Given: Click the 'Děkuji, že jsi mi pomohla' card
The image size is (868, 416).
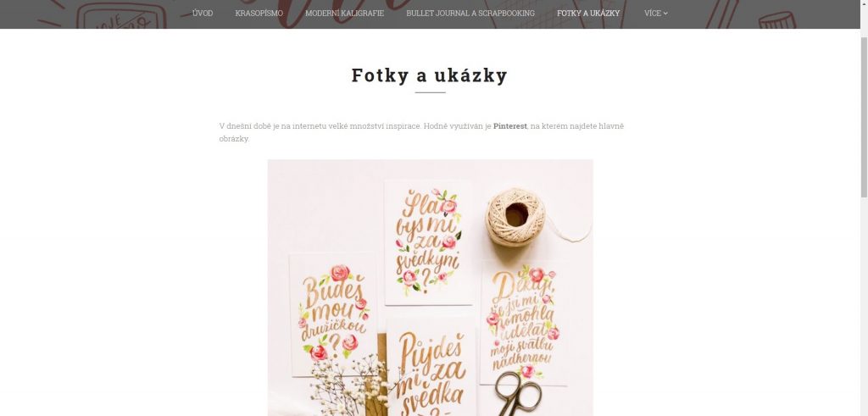Looking at the screenshot, I should [x=524, y=323].
